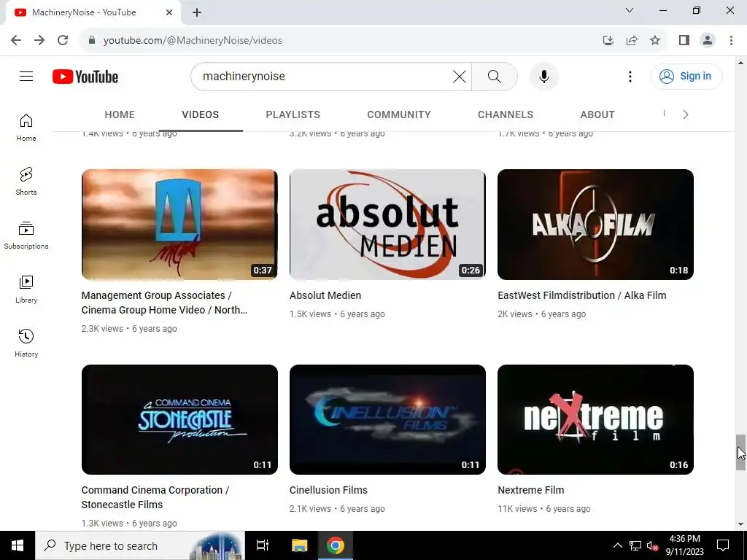Switch to the PLAYLISTS tab
The height and width of the screenshot is (560, 747).
(293, 114)
